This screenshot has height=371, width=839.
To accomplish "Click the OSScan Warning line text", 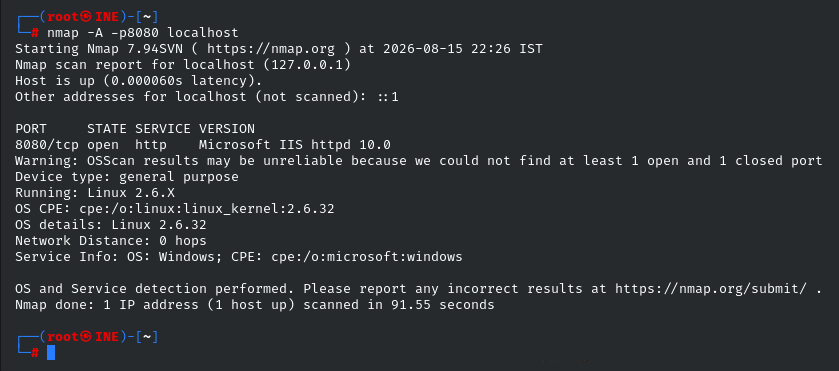I will point(418,161).
